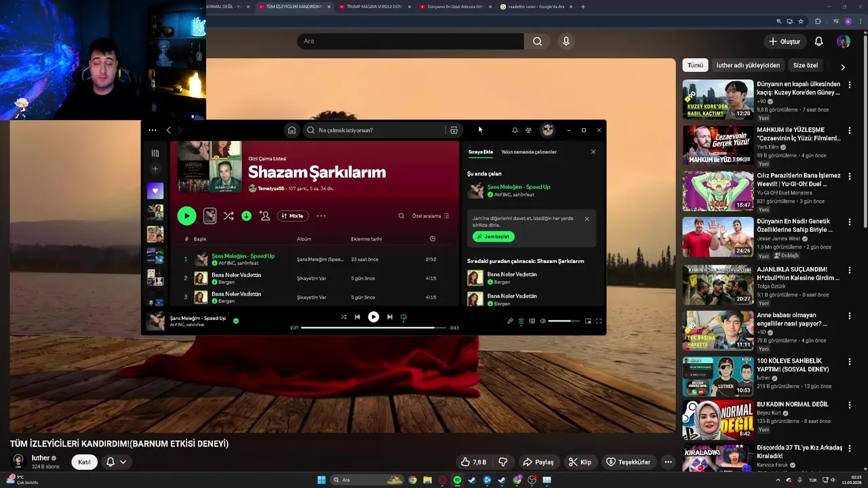Skip to previous track

point(357,317)
